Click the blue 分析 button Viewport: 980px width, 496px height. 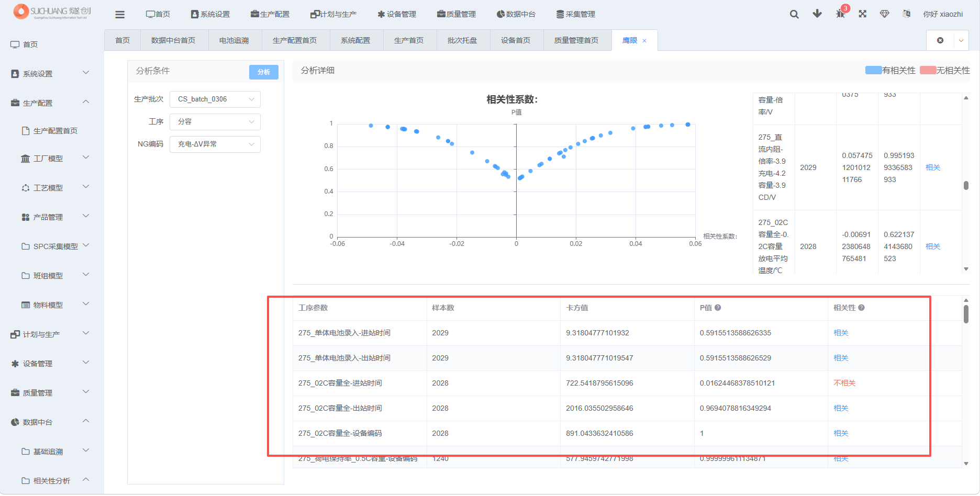(264, 72)
